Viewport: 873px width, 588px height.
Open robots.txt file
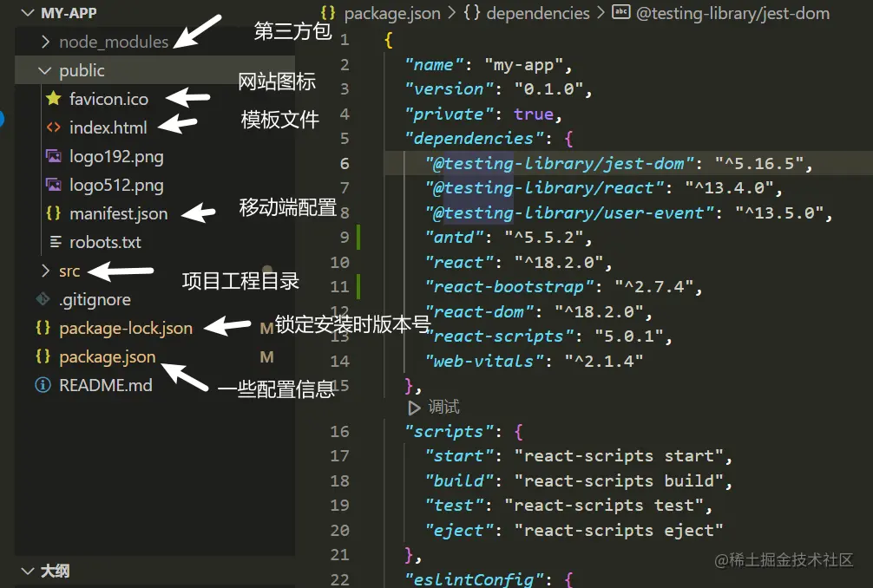click(105, 242)
